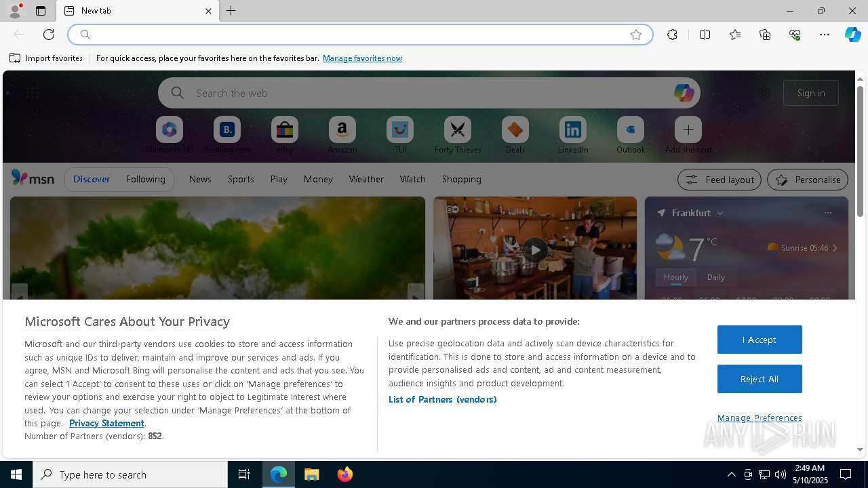Open the Sports menu item
This screenshot has width=868, height=488.
(x=241, y=179)
